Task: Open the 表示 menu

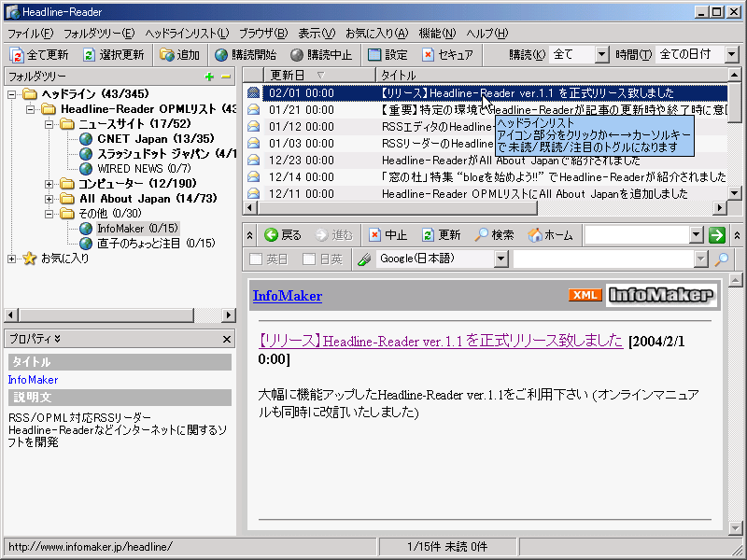Action: (x=317, y=34)
